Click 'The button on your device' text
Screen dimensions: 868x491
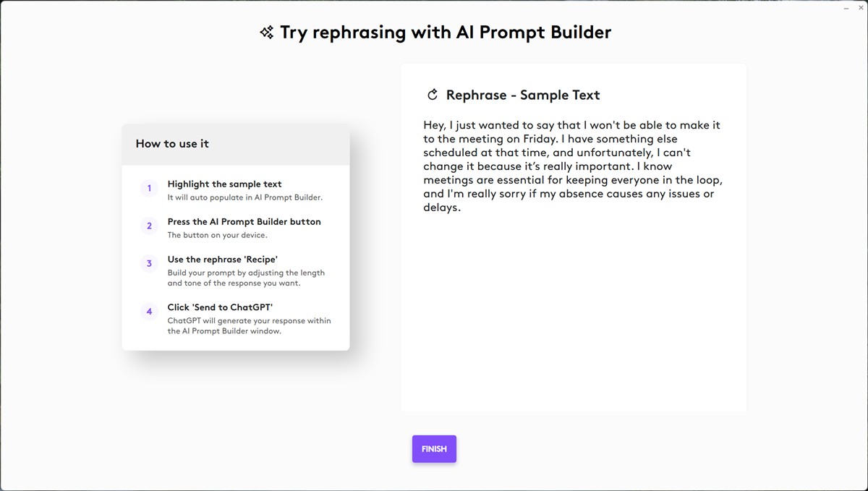(217, 235)
